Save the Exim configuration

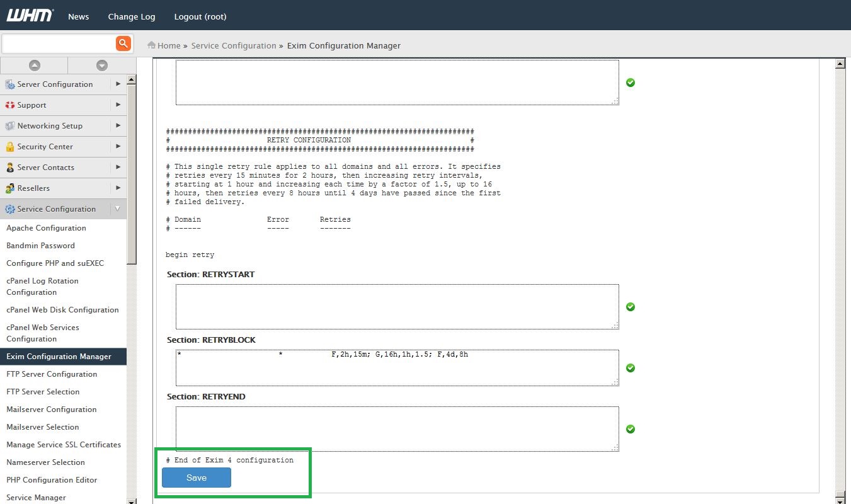click(197, 478)
